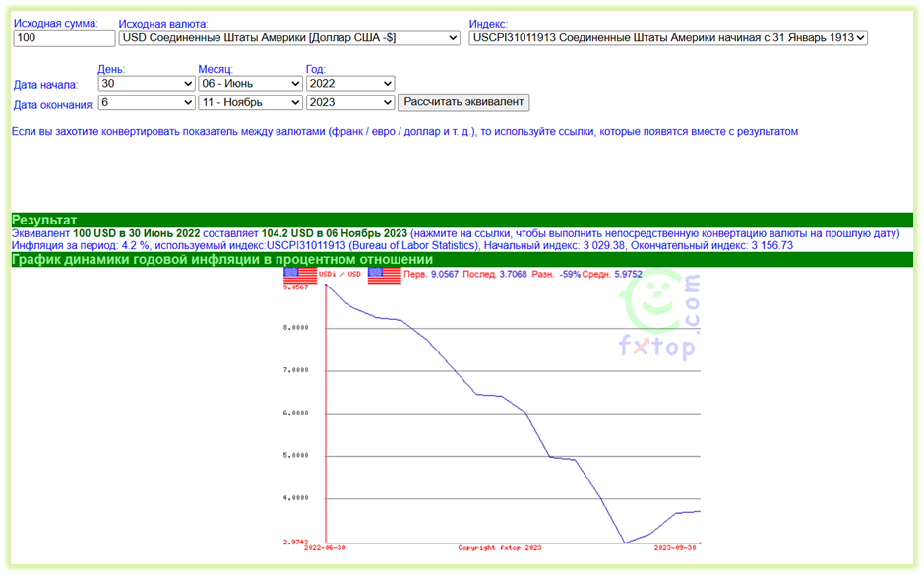The height and width of the screenshot is (575, 924).
Task: Click the Перв. 9.0567 legend value
Action: click(x=431, y=275)
